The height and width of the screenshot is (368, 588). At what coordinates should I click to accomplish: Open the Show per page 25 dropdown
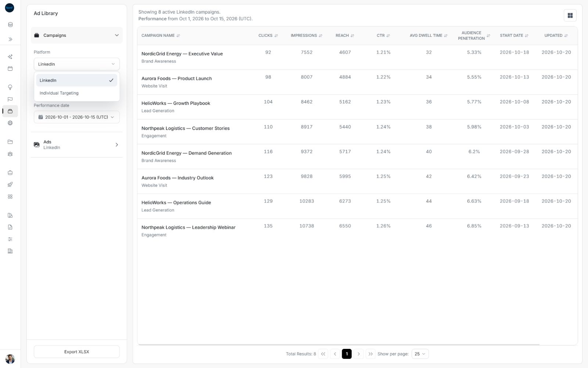pyautogui.click(x=420, y=354)
